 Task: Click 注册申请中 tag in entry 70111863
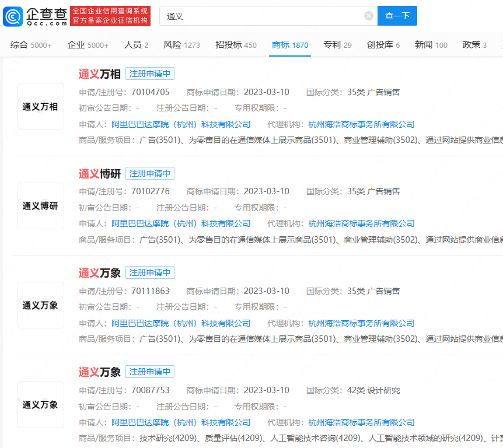click(150, 272)
